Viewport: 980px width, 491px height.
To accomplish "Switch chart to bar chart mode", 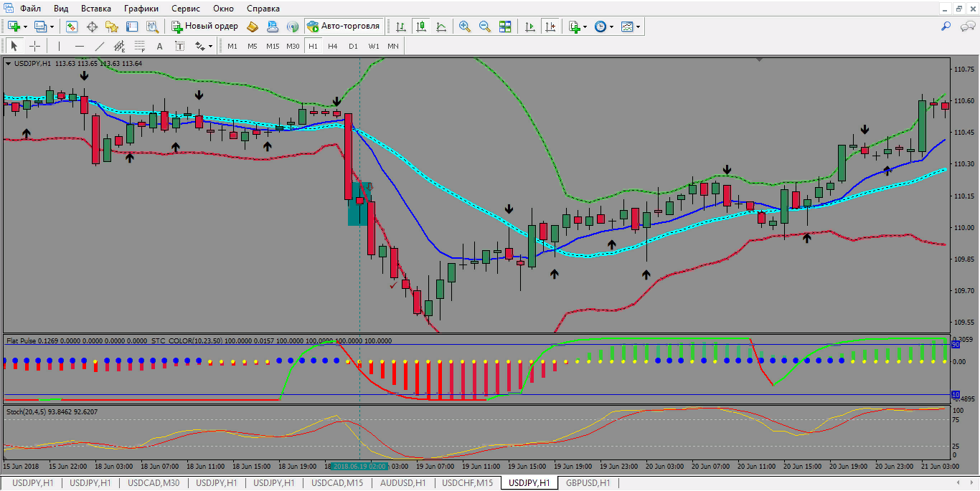I will (x=401, y=27).
